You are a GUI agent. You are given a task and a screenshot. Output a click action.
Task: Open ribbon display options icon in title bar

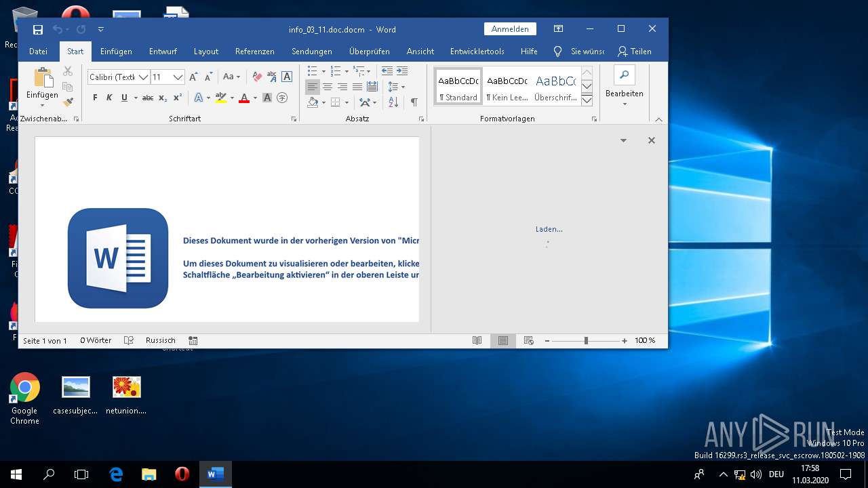click(x=558, y=29)
